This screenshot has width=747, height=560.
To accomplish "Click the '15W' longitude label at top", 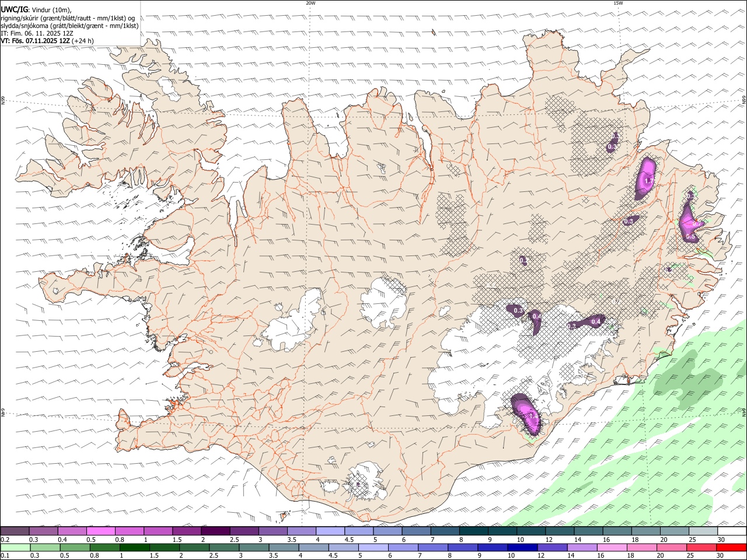I will (617, 3).
